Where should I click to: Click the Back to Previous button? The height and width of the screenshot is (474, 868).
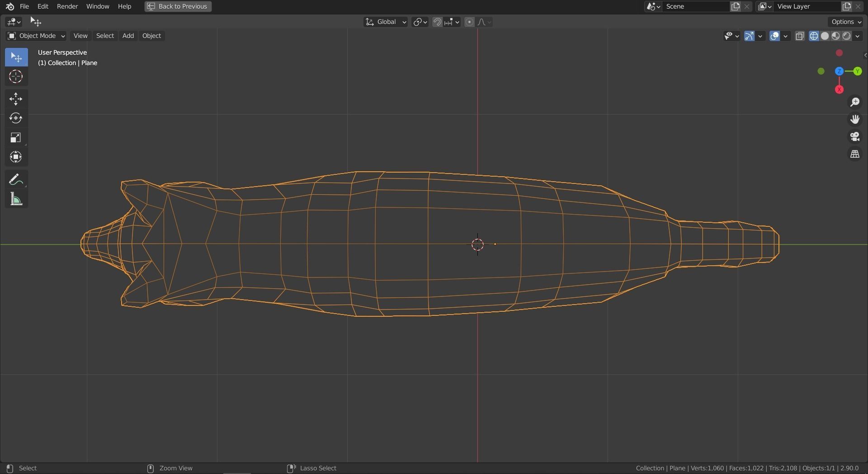[x=178, y=6]
